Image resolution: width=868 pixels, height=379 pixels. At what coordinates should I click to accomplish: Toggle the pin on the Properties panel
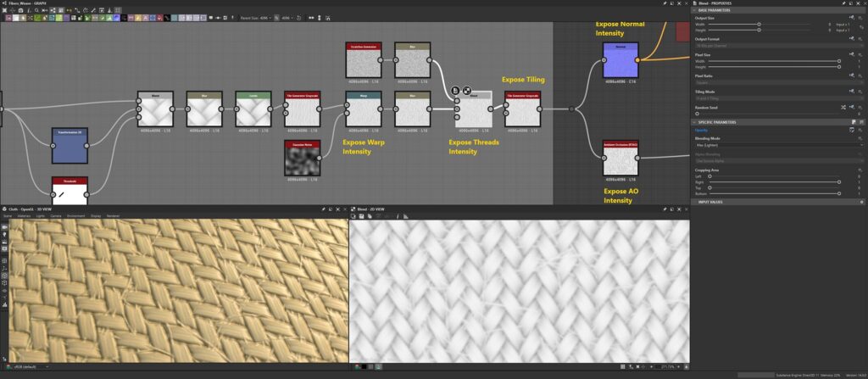pos(843,3)
